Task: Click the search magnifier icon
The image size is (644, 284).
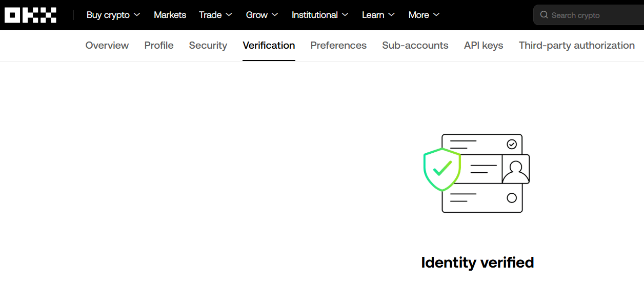Action: [544, 15]
